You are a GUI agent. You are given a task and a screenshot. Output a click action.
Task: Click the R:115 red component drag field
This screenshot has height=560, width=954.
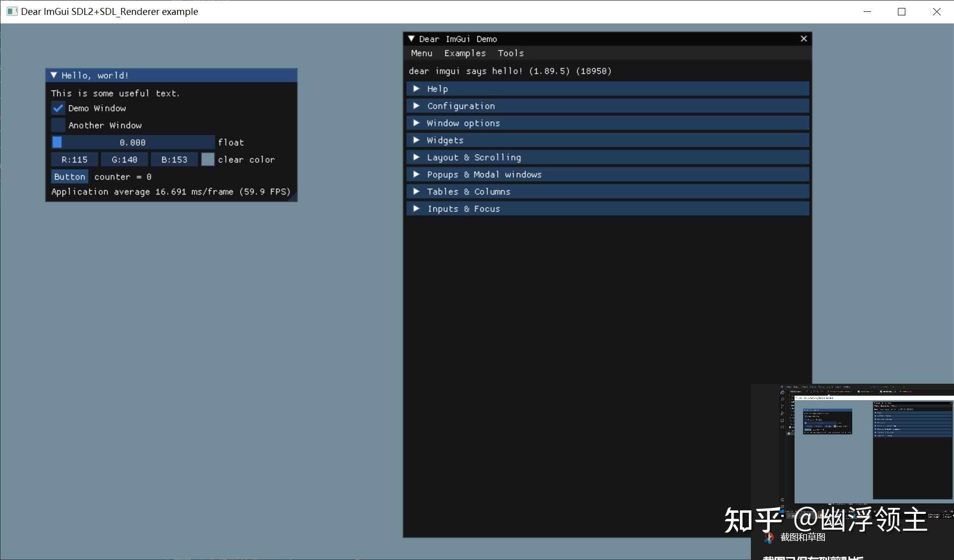pyautogui.click(x=74, y=159)
